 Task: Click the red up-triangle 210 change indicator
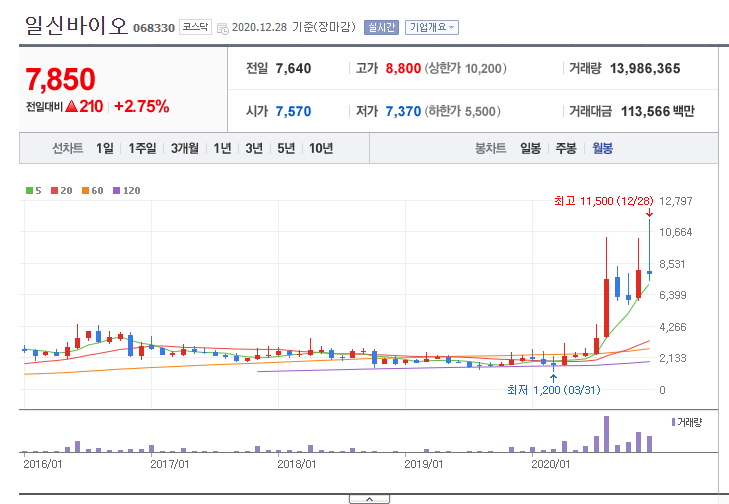84,106
